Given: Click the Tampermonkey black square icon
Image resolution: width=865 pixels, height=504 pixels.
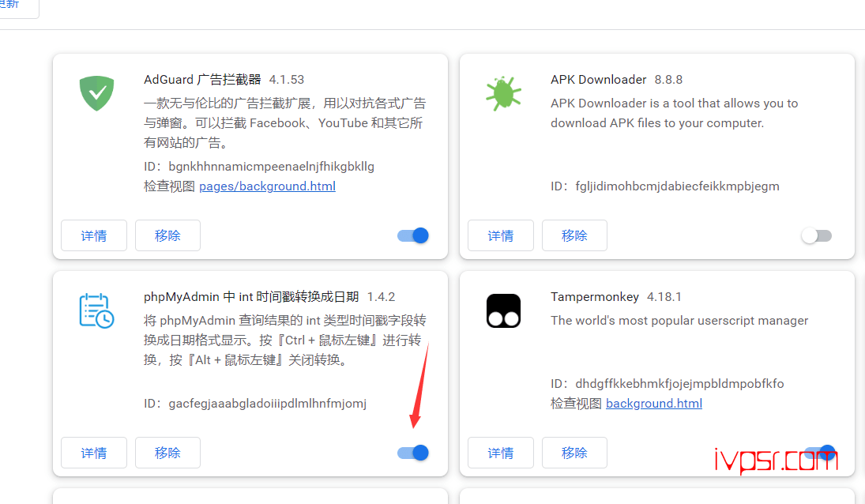Looking at the screenshot, I should pos(503,311).
